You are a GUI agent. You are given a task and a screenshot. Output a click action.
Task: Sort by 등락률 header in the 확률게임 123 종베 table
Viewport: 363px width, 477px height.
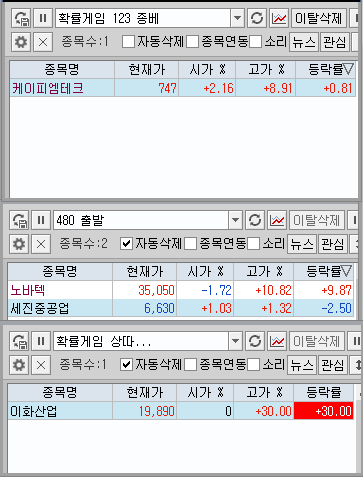(x=326, y=69)
